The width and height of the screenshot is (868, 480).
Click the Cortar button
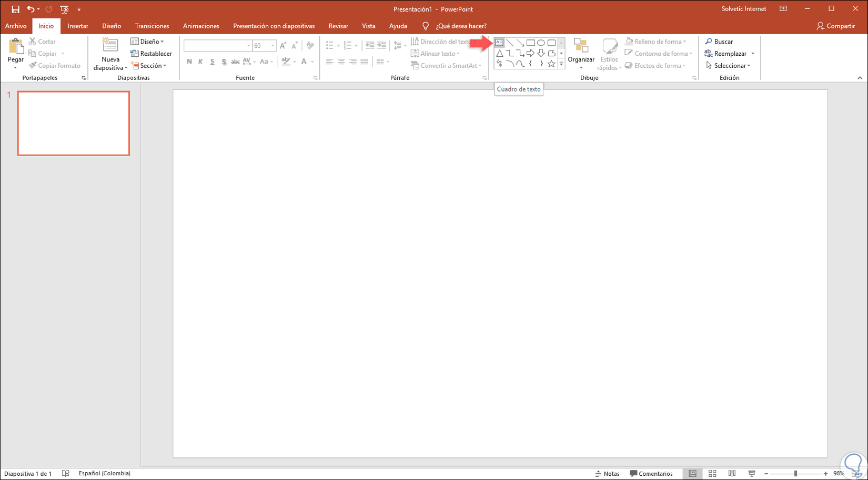click(x=42, y=42)
